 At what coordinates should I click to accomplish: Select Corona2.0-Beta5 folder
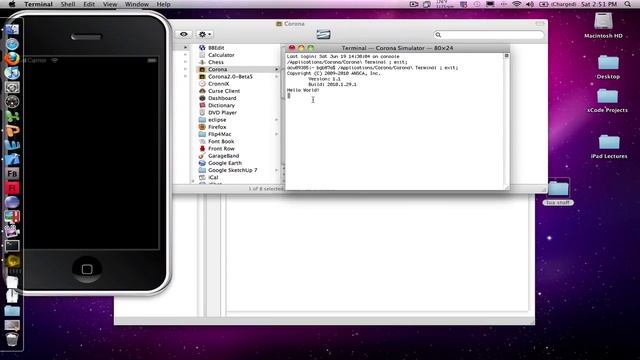tap(230, 76)
